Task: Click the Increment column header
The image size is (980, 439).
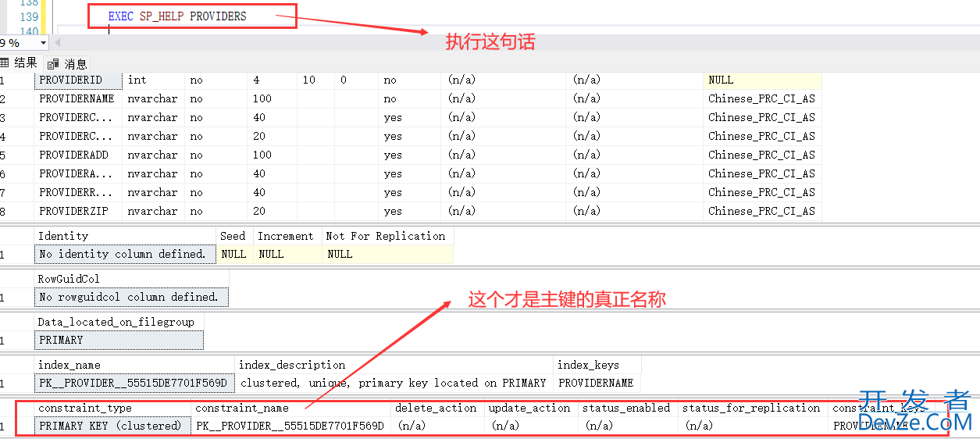Action: point(287,236)
